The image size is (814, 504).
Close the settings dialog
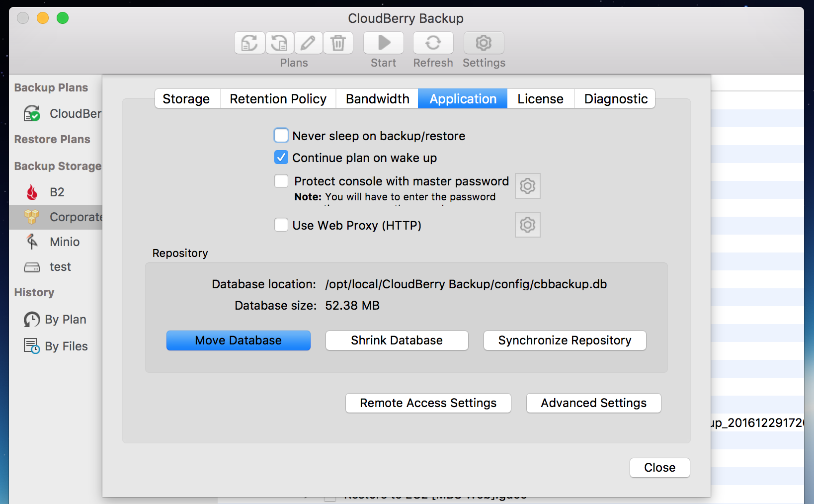660,468
